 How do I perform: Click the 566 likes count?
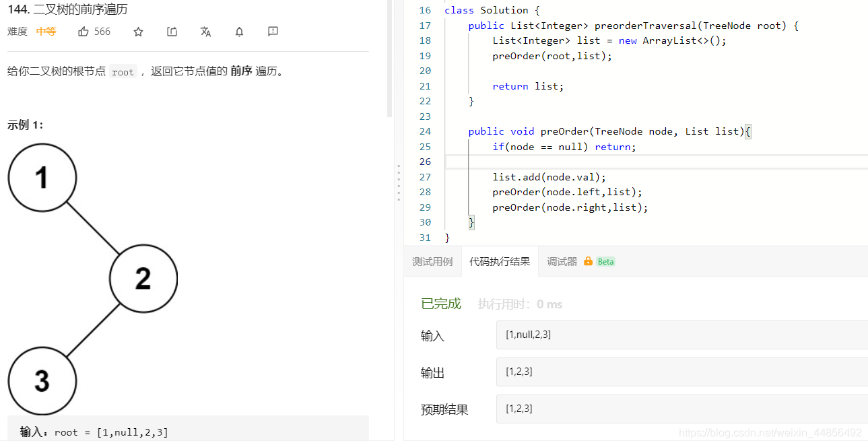click(x=102, y=32)
